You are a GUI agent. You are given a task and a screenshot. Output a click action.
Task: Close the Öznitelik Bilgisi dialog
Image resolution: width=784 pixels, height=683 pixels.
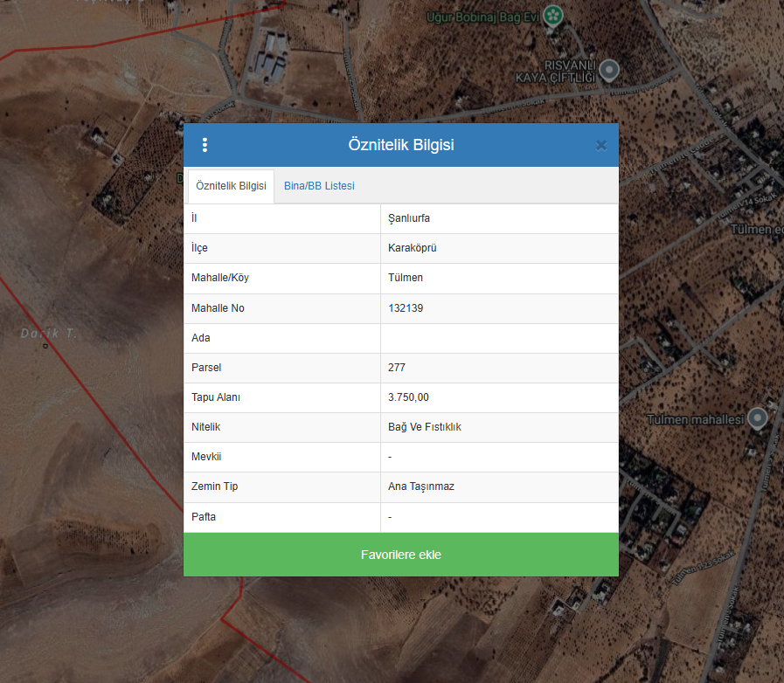601,146
